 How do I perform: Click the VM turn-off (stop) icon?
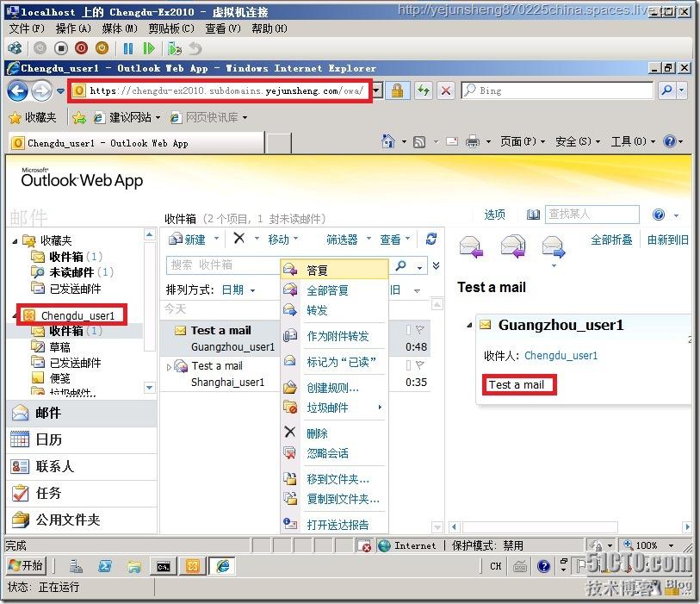point(61,47)
